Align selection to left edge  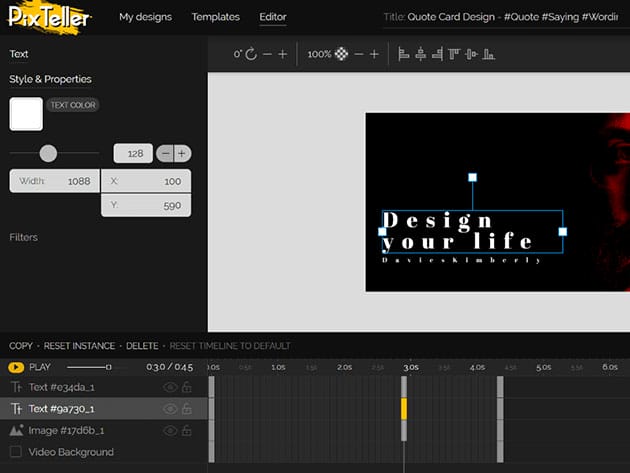404,54
